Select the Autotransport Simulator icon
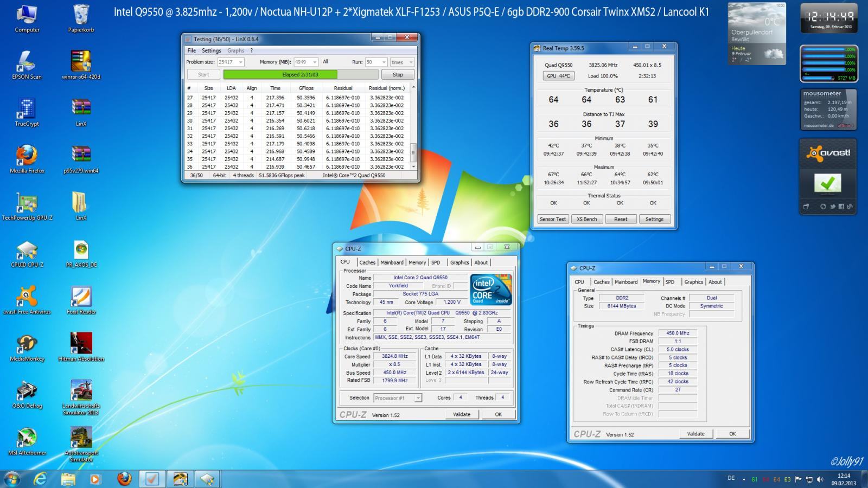Viewport: 868px width, 488px height. (x=81, y=445)
